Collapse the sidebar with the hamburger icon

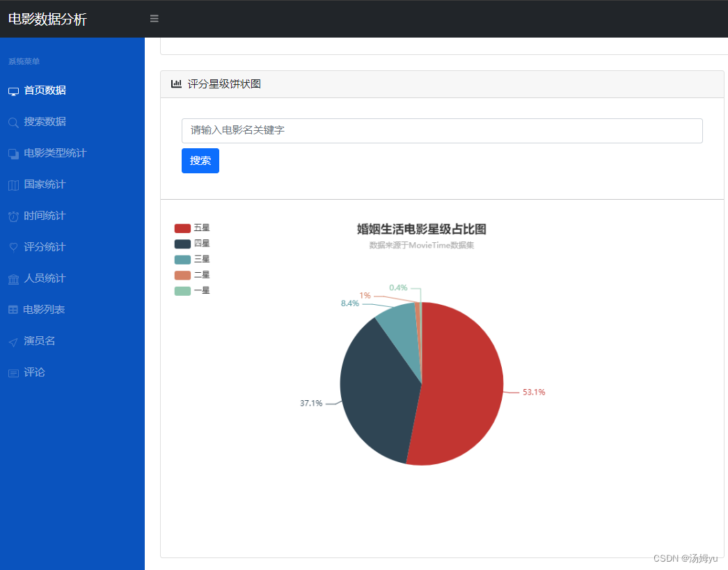154,18
